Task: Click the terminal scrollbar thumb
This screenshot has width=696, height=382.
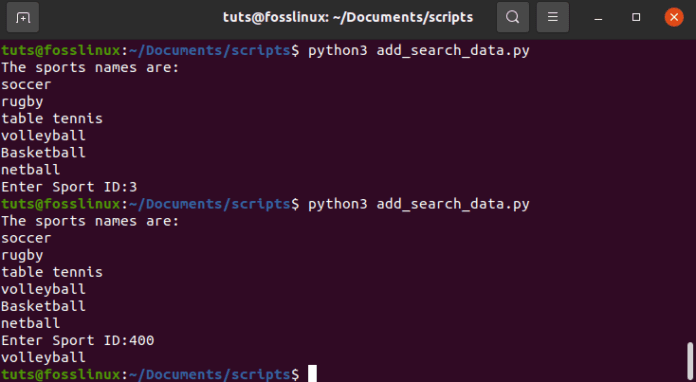Action: (690, 361)
